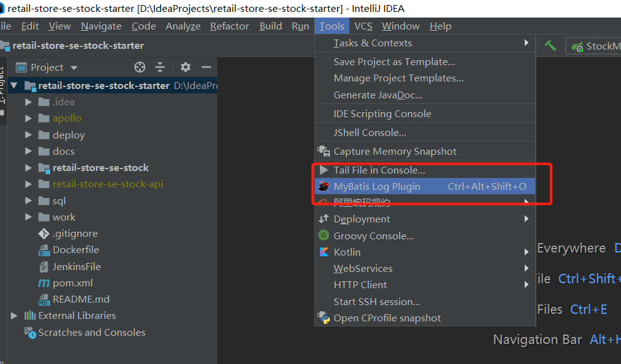Open the WebServices submenu
Image resolution: width=621 pixels, height=364 pixels.
(x=425, y=268)
